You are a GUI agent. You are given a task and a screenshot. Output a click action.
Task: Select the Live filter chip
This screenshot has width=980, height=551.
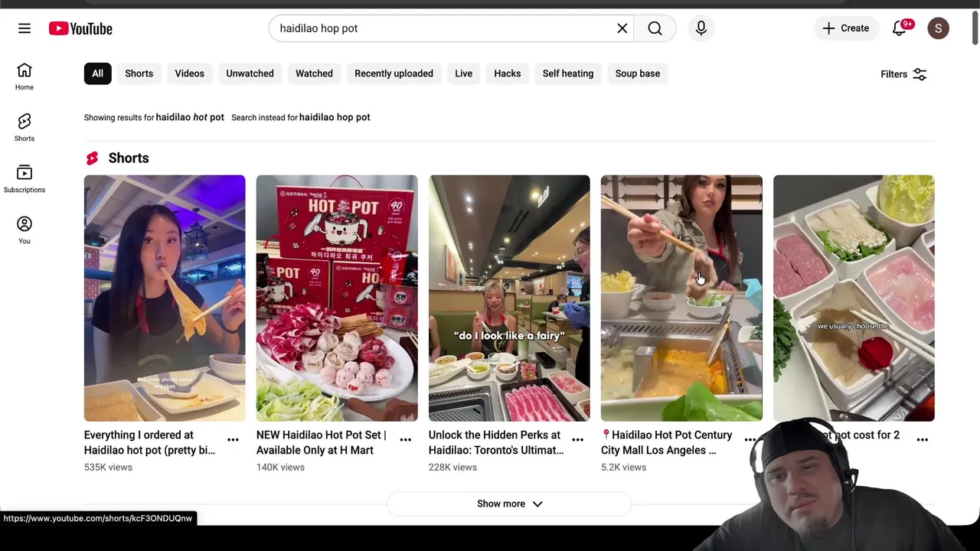(463, 73)
